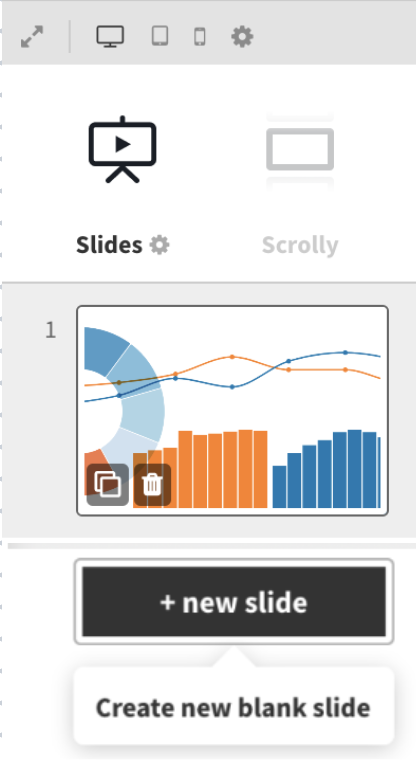Choose the Scrolly mode text label
Screen dimensions: 416x764
(300, 245)
